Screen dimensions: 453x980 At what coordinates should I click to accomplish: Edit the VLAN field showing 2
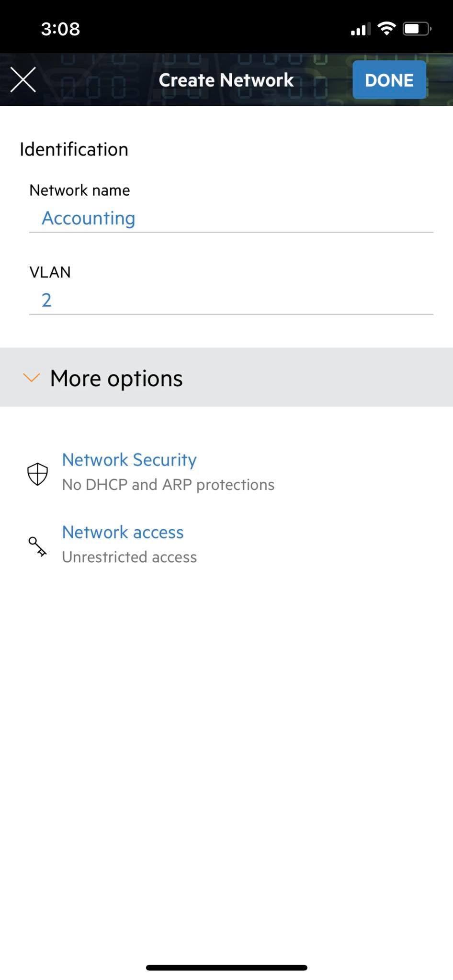(231, 300)
